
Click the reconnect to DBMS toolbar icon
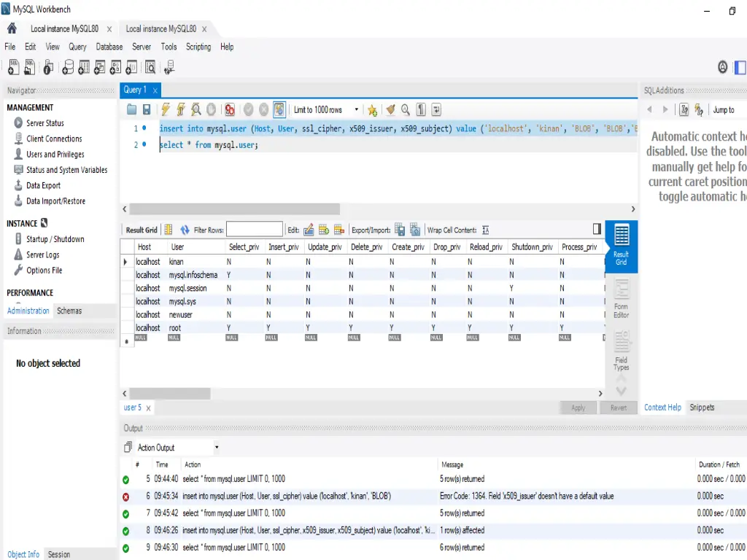169,67
